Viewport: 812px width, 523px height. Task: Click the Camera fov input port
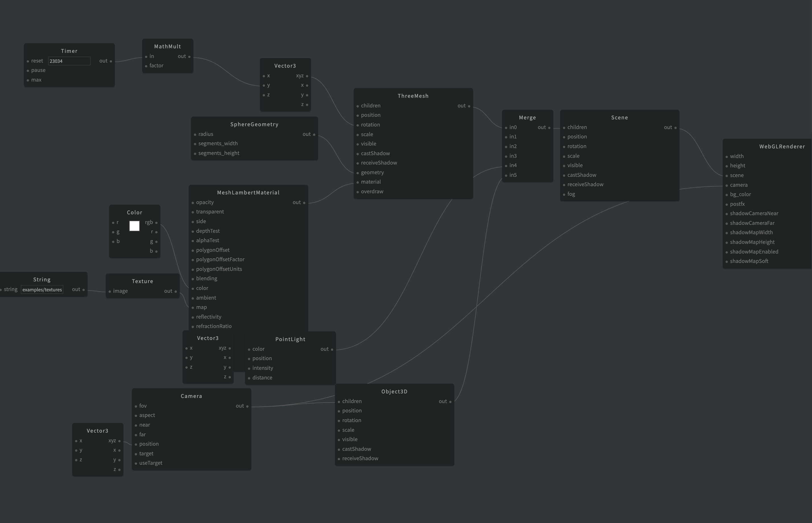coord(136,406)
